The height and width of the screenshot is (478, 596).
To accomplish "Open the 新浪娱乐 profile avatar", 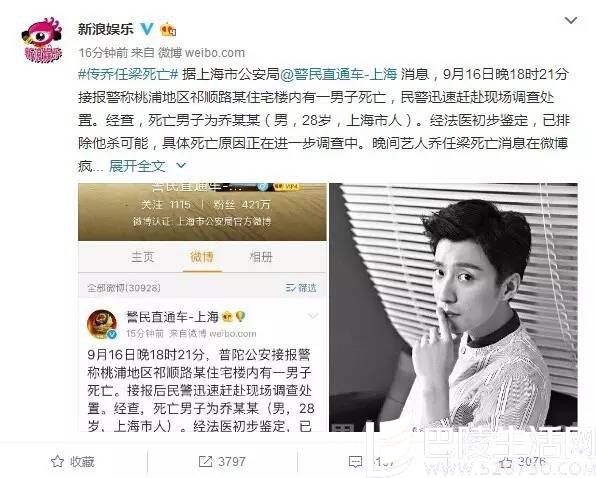I will pyautogui.click(x=42, y=39).
